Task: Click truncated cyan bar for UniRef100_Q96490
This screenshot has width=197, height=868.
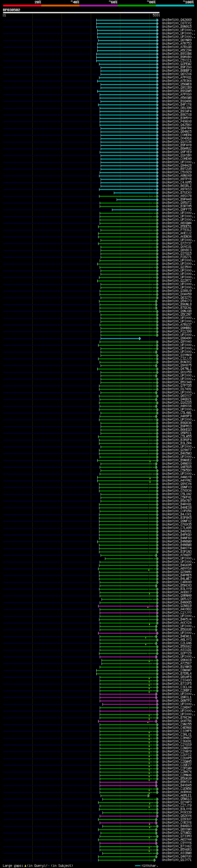Action: pos(121,338)
